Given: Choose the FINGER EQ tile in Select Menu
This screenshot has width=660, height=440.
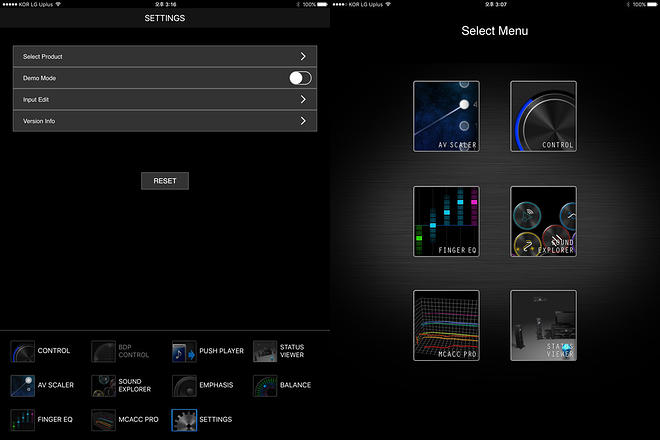Looking at the screenshot, I should pos(446,221).
